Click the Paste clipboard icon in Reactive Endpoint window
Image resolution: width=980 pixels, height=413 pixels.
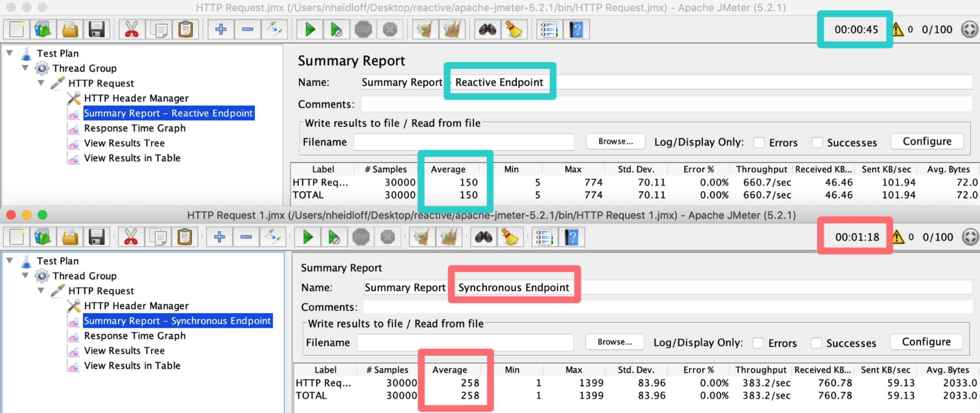(x=185, y=29)
